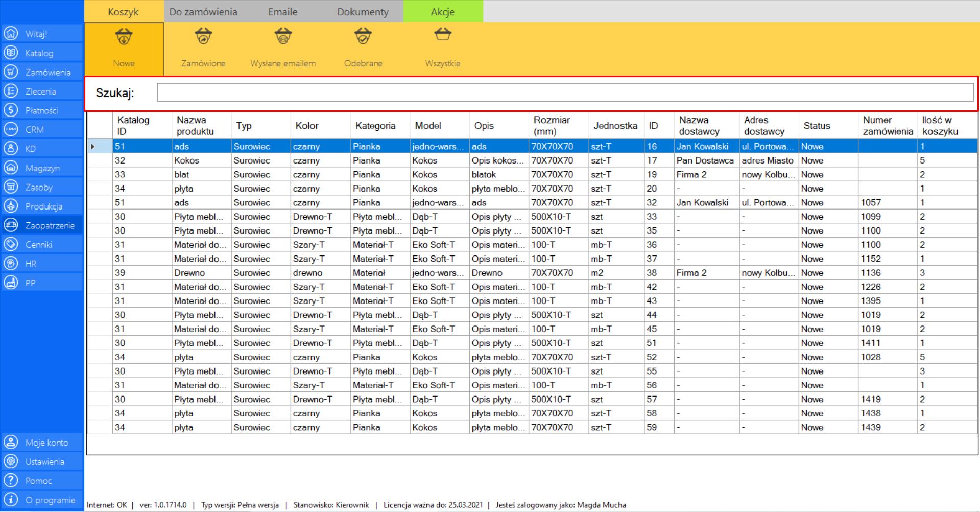The image size is (980, 512).
Task: Select ID 55 cell
Action: point(659,371)
